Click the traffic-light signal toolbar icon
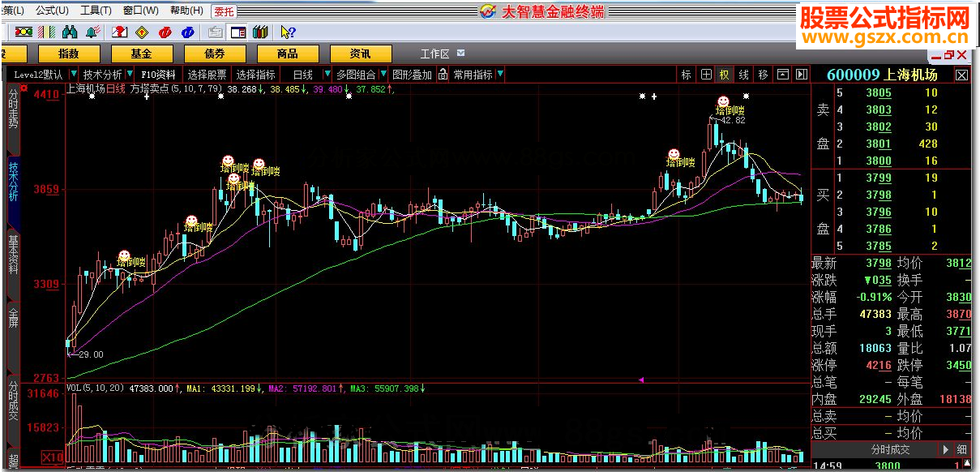 24,32
